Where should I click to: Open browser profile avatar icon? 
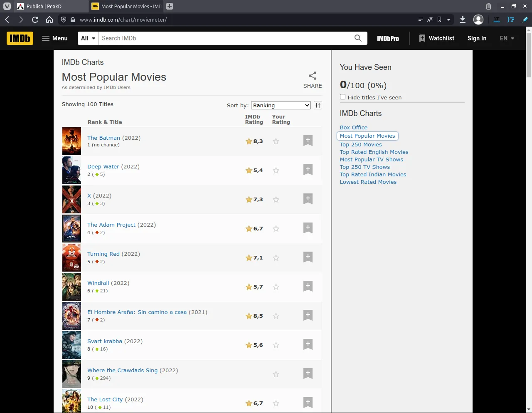coord(478,20)
